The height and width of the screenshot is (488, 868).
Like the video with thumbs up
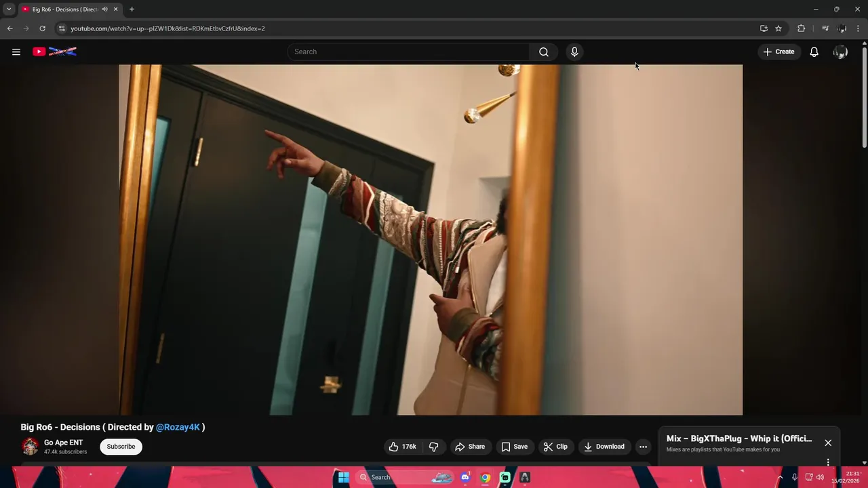tap(403, 447)
